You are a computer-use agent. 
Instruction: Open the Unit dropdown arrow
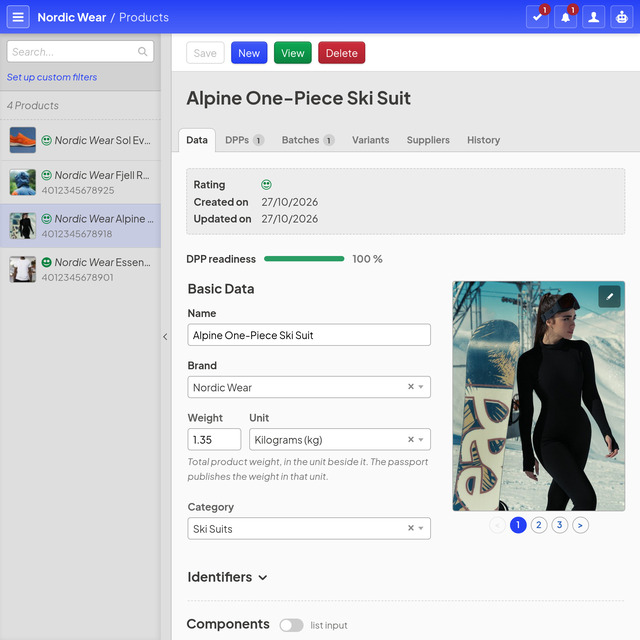pyautogui.click(x=421, y=440)
